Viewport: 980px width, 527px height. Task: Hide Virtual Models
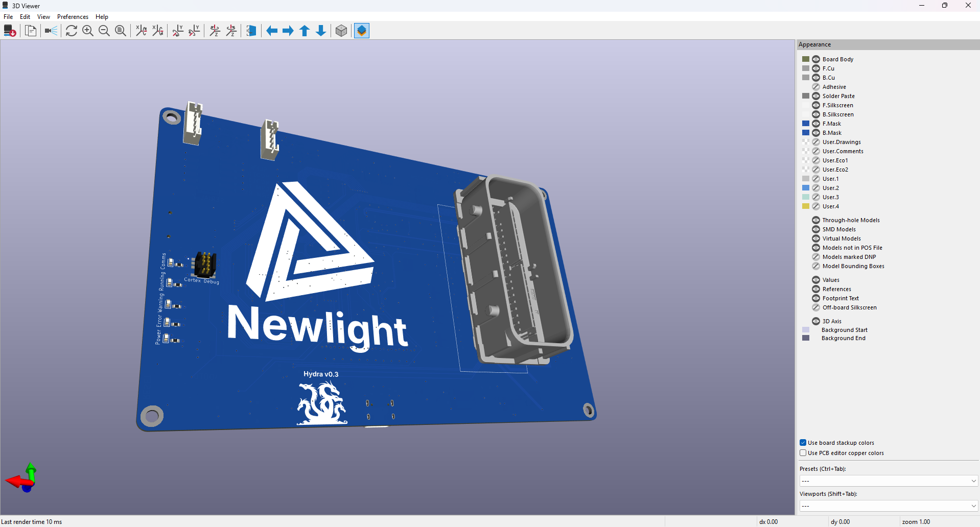coord(816,238)
